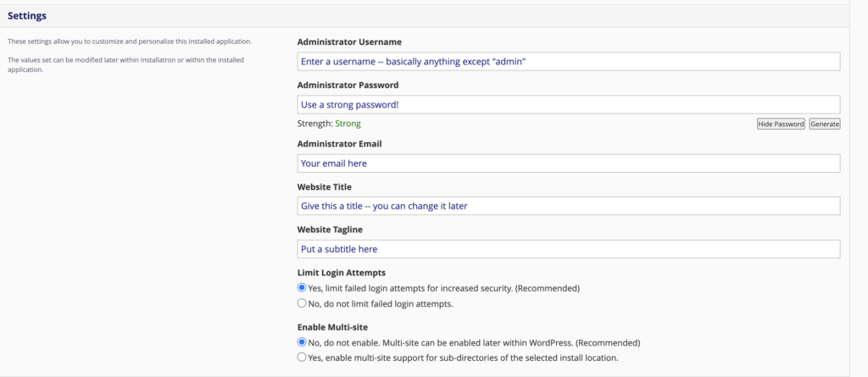Click the Limit Login Attempts heading
Screen dimensions: 868x377
[x=342, y=272]
